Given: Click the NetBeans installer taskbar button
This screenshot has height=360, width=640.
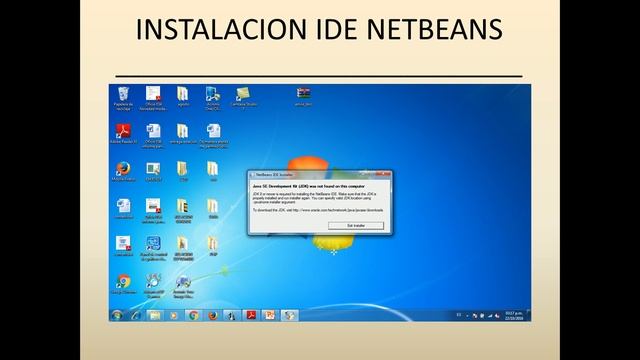Looking at the screenshot, I should pos(289,315).
